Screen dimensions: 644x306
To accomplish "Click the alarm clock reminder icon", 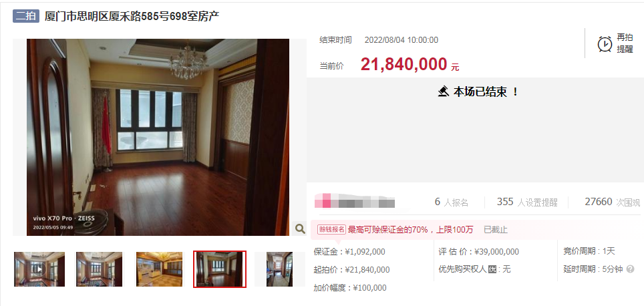I will [605, 43].
